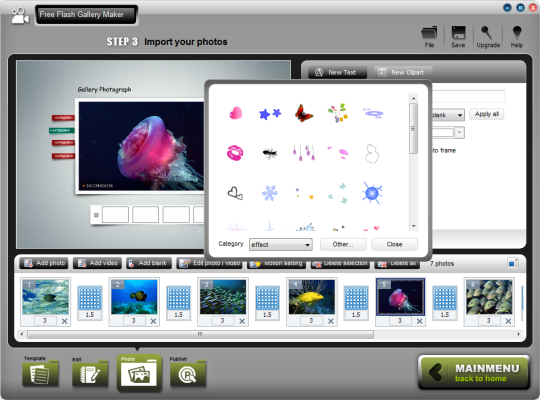Screen dimensions: 540x400
Task: Select the colored dots clipart
Action: click(304, 193)
